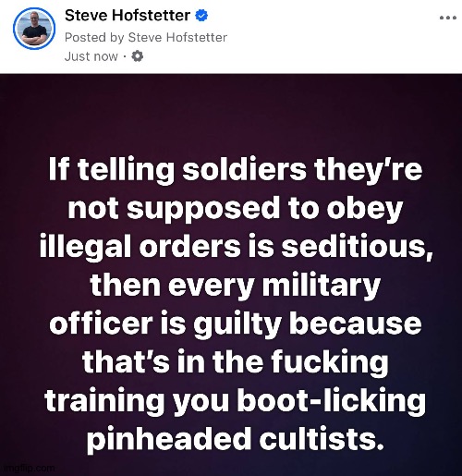Click the imgflip.com watermark

[x=28, y=469]
